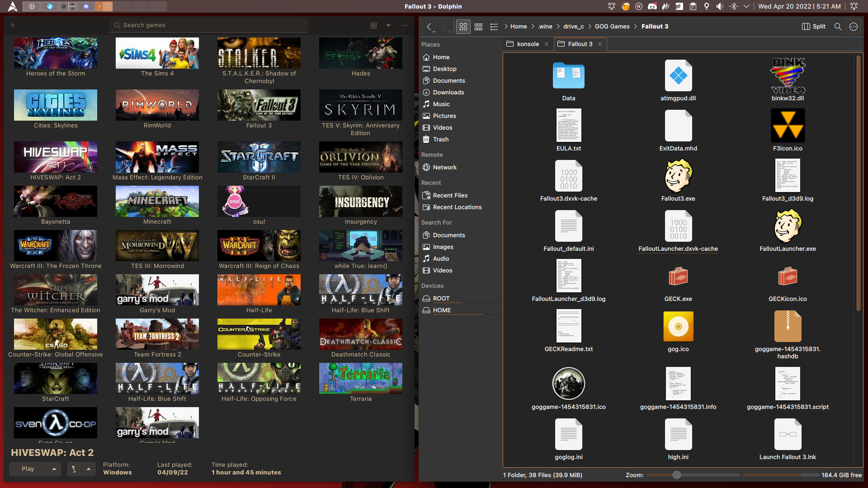
Task: Switch to the konsole tab
Action: tap(527, 44)
